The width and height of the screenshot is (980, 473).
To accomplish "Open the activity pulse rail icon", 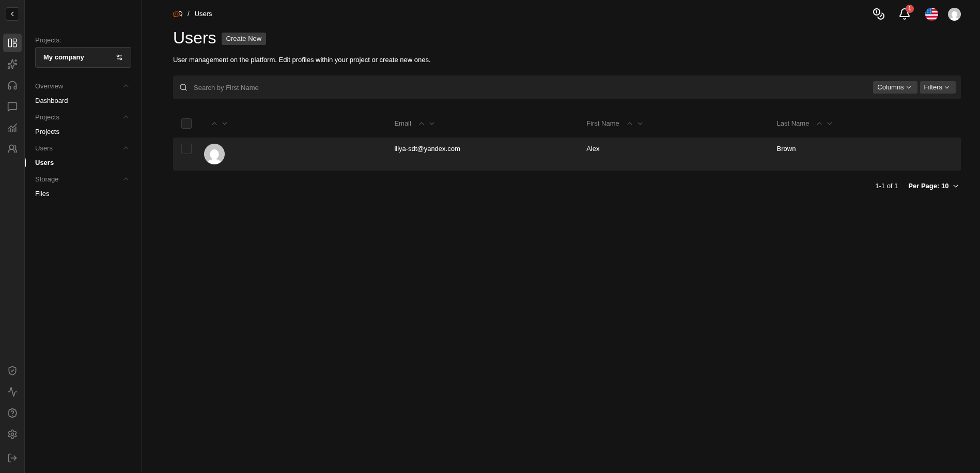I will click(12, 392).
